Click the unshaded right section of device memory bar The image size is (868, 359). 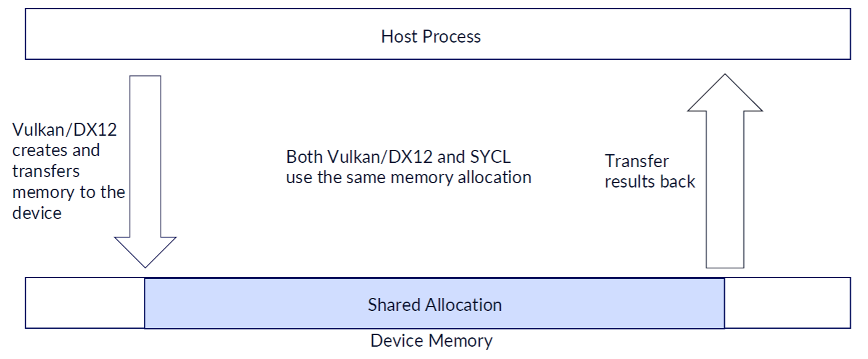[787, 303]
